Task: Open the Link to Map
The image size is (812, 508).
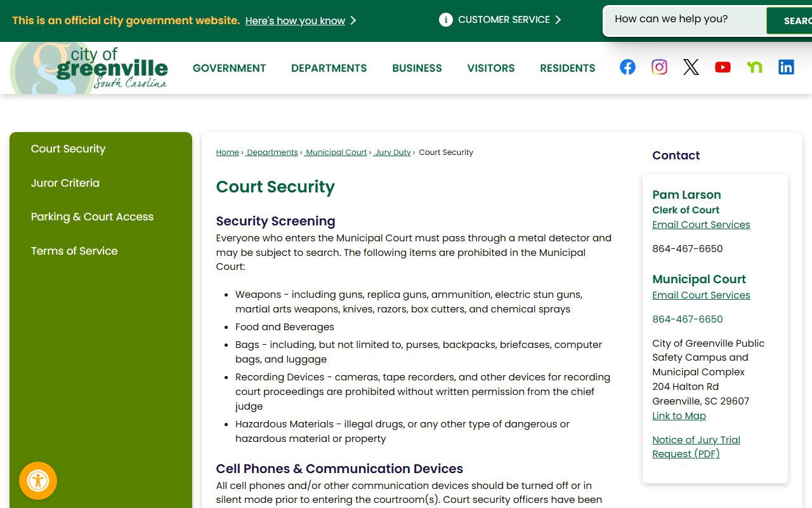Action: click(x=679, y=416)
